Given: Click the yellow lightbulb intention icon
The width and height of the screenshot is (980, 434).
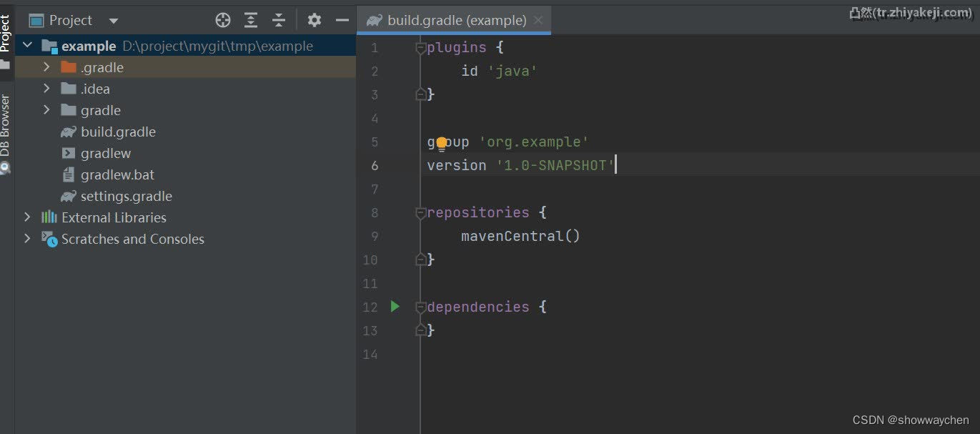Looking at the screenshot, I should pos(442,144).
